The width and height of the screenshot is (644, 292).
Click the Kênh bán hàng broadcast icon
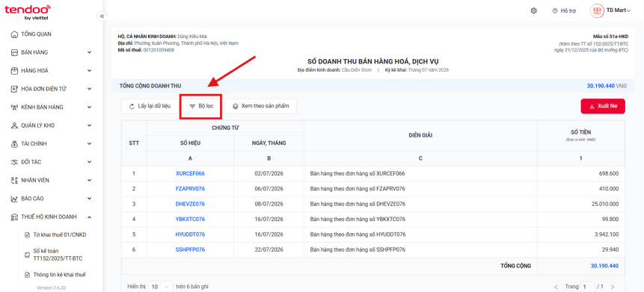[14, 107]
